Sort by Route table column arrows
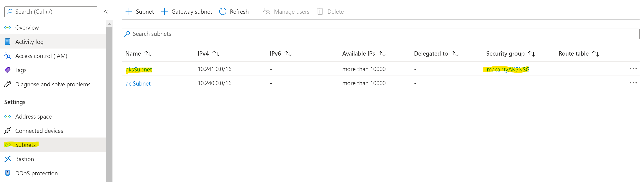The width and height of the screenshot is (644, 182). coord(596,54)
